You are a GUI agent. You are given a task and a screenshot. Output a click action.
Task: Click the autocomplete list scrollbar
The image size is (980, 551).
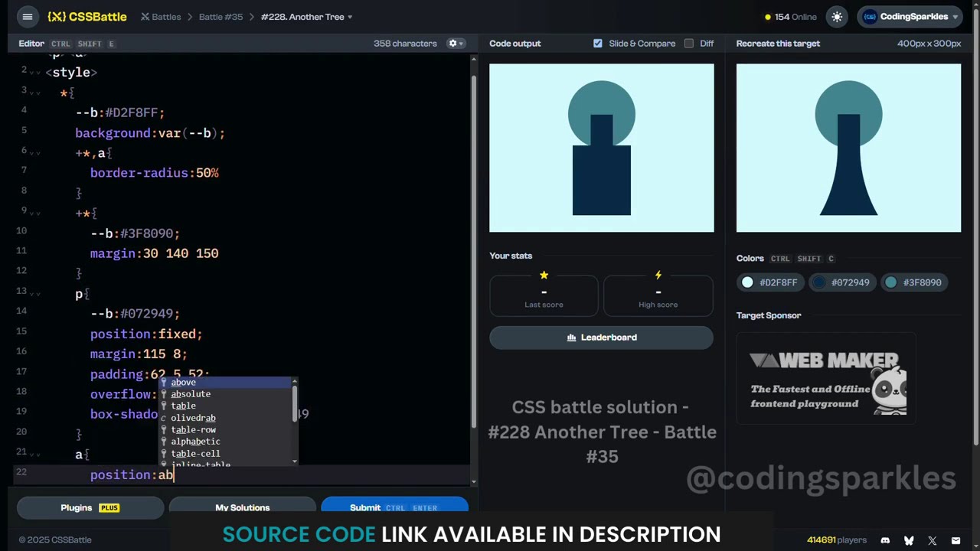[295, 403]
